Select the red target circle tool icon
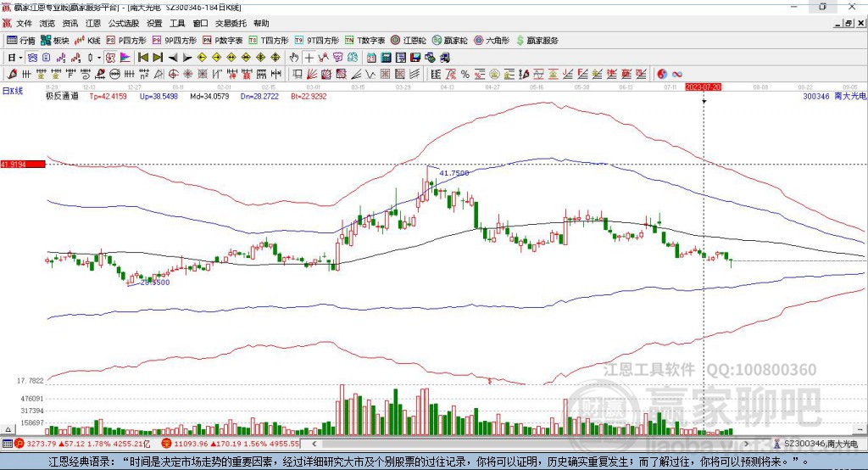The width and height of the screenshot is (868, 470). pos(173,75)
